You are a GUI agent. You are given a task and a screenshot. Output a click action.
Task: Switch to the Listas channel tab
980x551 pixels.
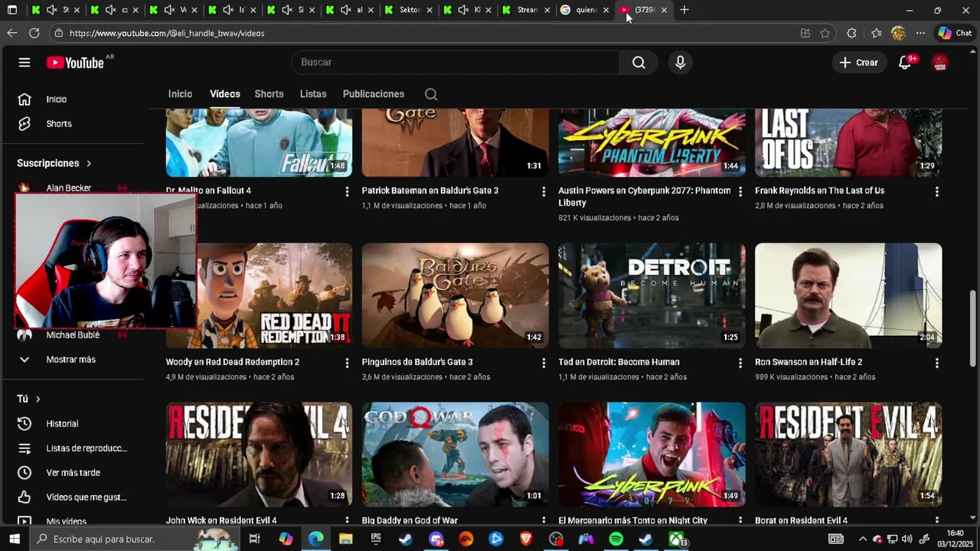coord(313,94)
